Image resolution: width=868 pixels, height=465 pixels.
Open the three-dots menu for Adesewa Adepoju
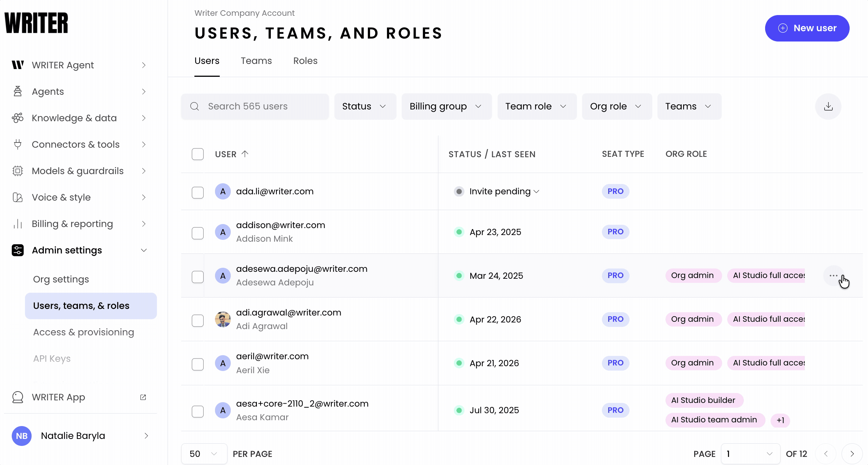tap(833, 275)
